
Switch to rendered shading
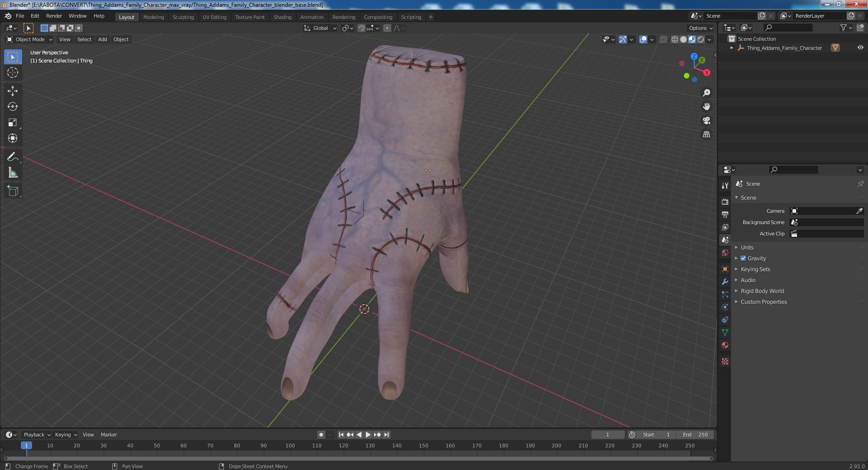pyautogui.click(x=701, y=39)
